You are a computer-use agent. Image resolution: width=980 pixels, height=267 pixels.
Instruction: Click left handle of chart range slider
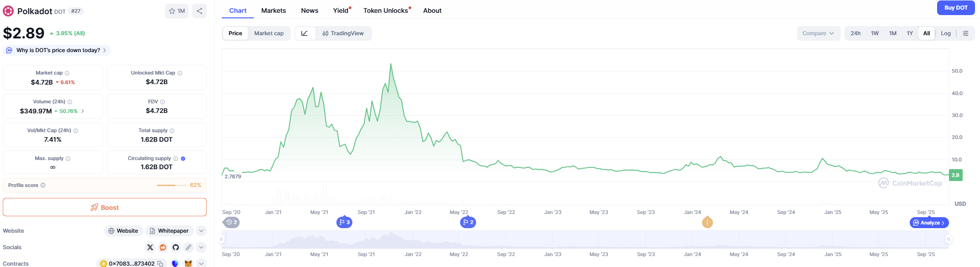pos(222,239)
